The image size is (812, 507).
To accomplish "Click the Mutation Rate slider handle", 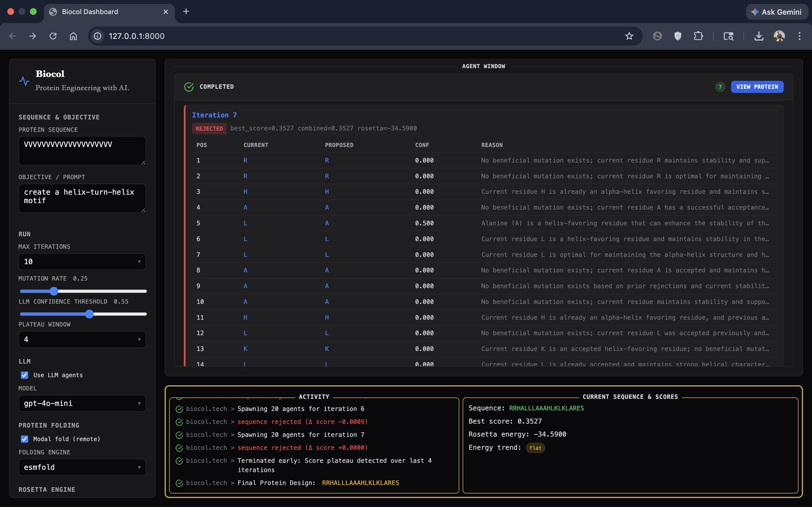I will click(54, 291).
